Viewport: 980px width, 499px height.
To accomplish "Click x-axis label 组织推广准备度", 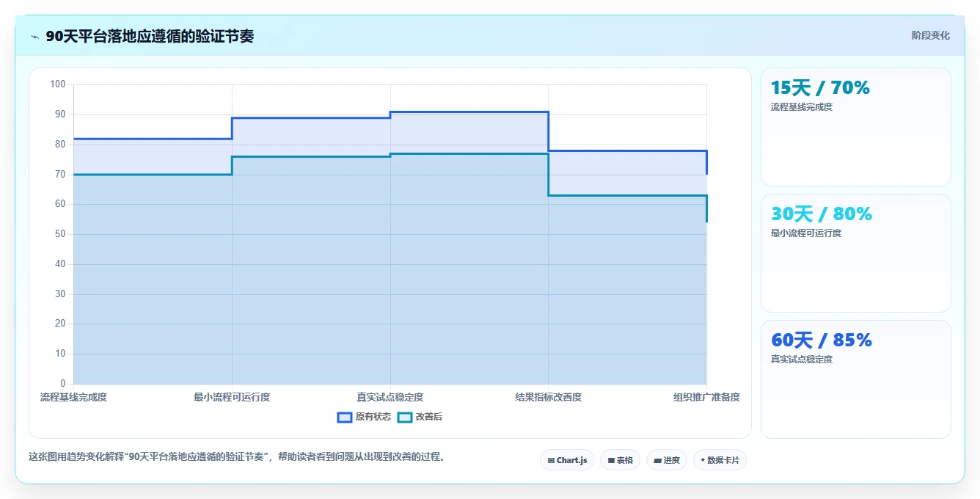I will point(706,397).
